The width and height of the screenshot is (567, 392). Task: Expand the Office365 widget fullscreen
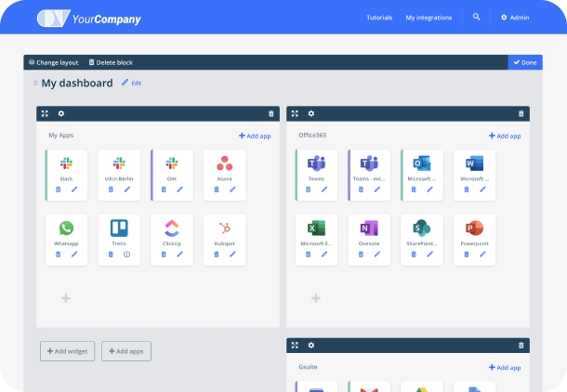tap(295, 114)
